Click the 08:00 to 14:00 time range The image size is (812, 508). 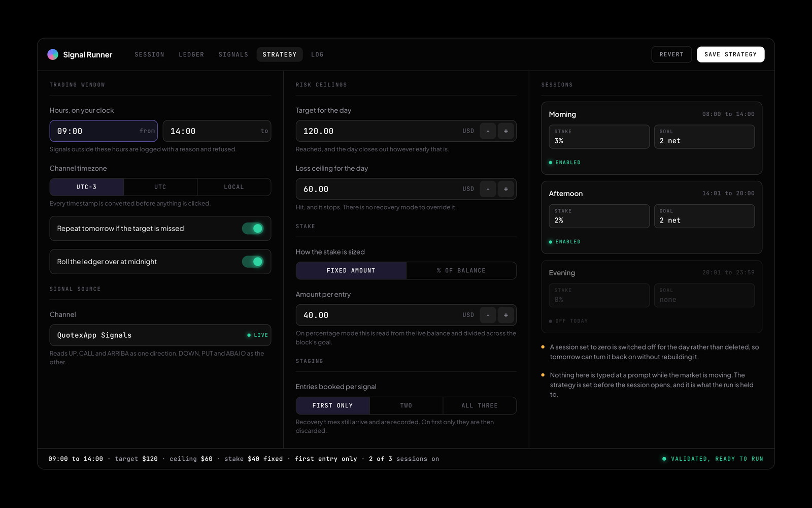tap(728, 114)
